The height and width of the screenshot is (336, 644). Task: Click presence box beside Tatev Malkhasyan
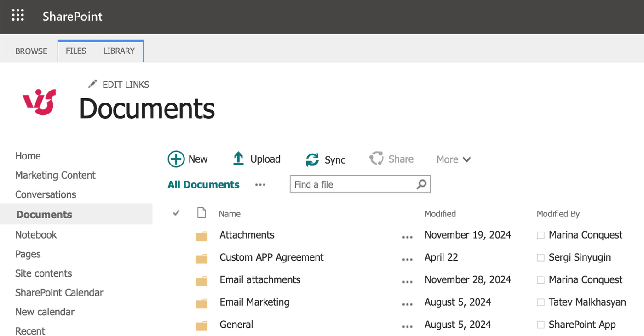540,303
